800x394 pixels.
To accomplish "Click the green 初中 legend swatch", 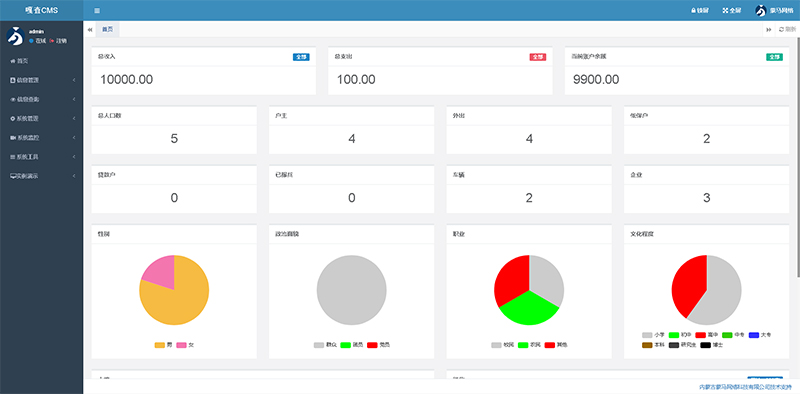I will (674, 335).
